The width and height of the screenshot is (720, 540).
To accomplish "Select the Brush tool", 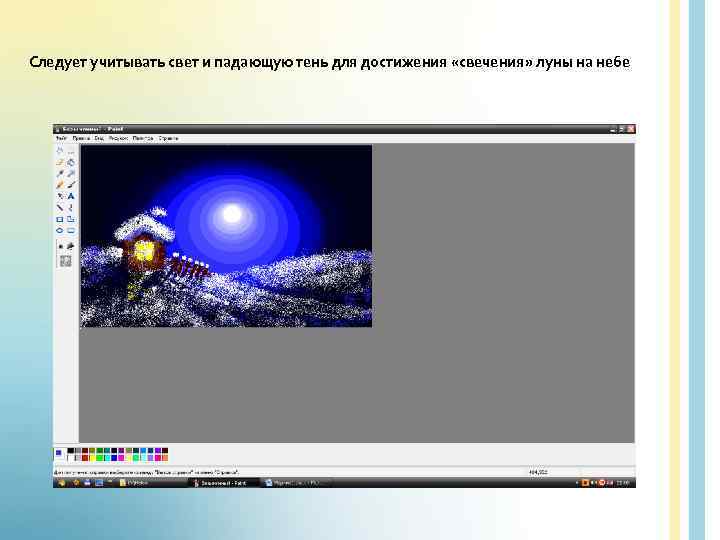I will coord(71,185).
